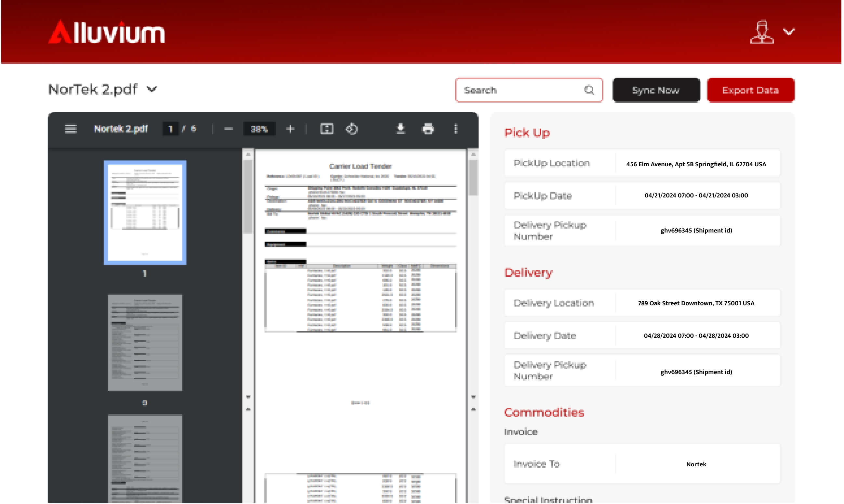Select page 1 thumbnail
844x504 pixels.
(x=145, y=212)
